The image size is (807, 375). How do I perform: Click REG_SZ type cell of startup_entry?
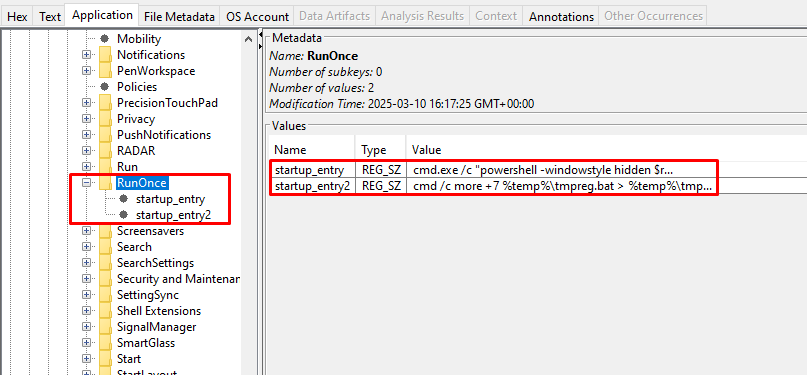[380, 169]
